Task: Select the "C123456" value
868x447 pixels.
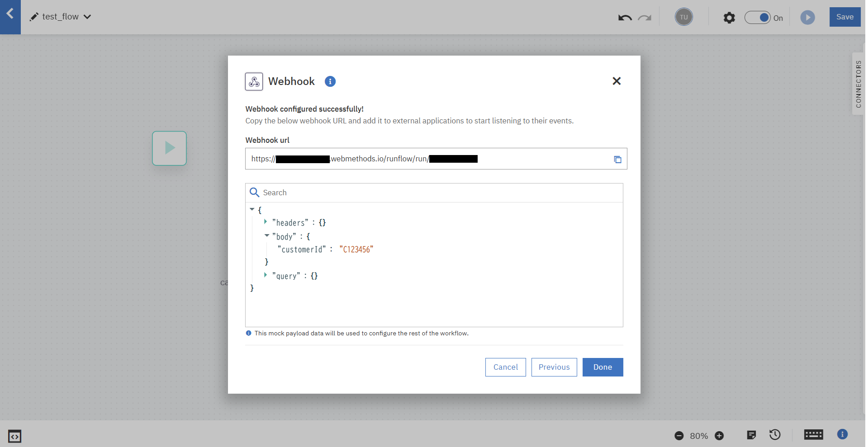Action: (356, 249)
